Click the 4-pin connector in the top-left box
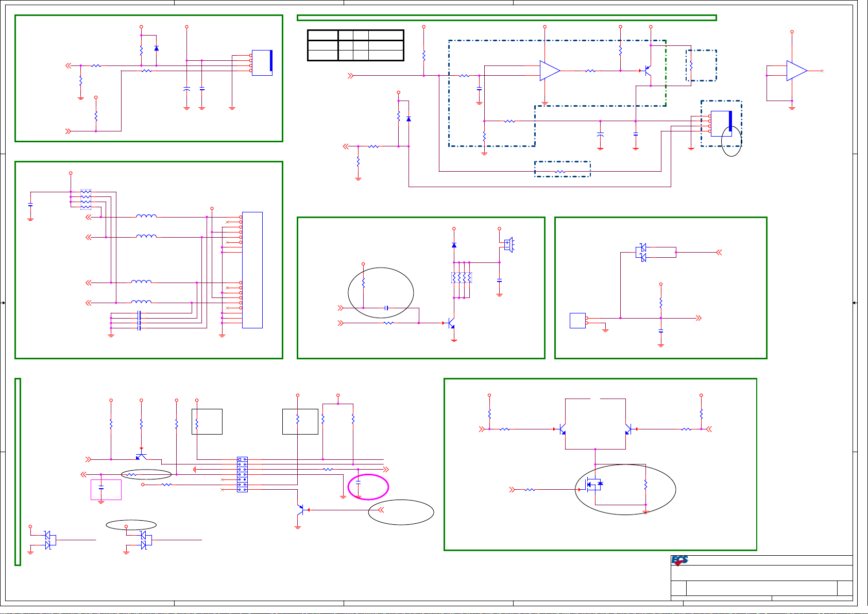868x614 pixels. (x=262, y=63)
